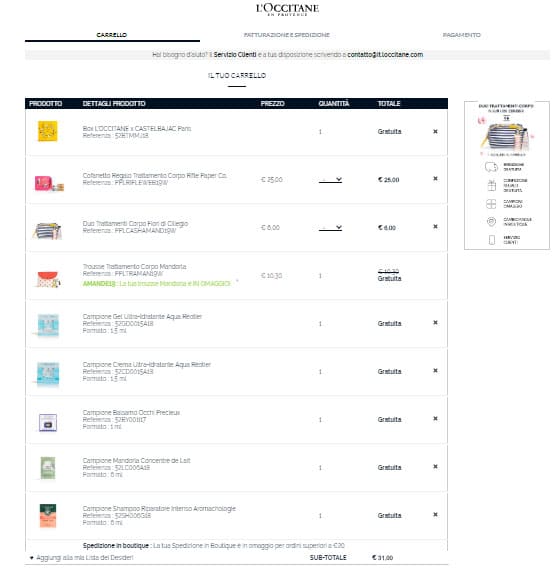Open the Servizio Clienti link
Screen dimensions: 556x580
coord(235,54)
